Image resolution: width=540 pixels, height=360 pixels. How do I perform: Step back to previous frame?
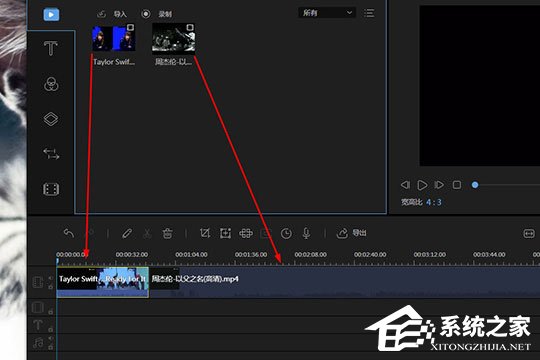[405, 185]
